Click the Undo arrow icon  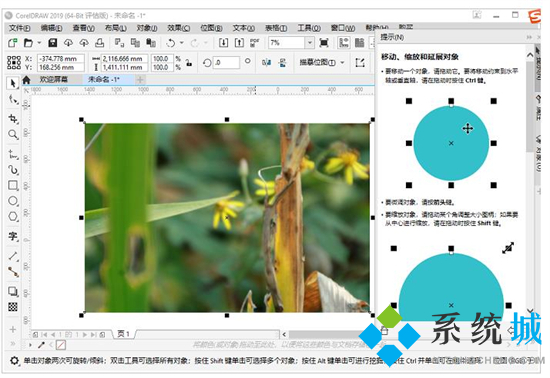point(171,43)
